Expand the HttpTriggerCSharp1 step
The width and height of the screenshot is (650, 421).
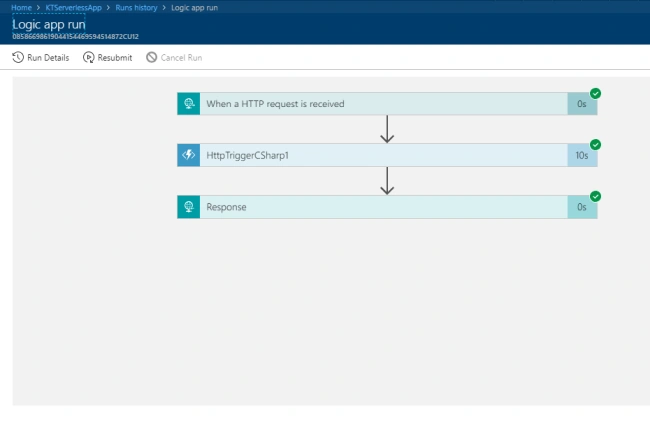coord(387,155)
